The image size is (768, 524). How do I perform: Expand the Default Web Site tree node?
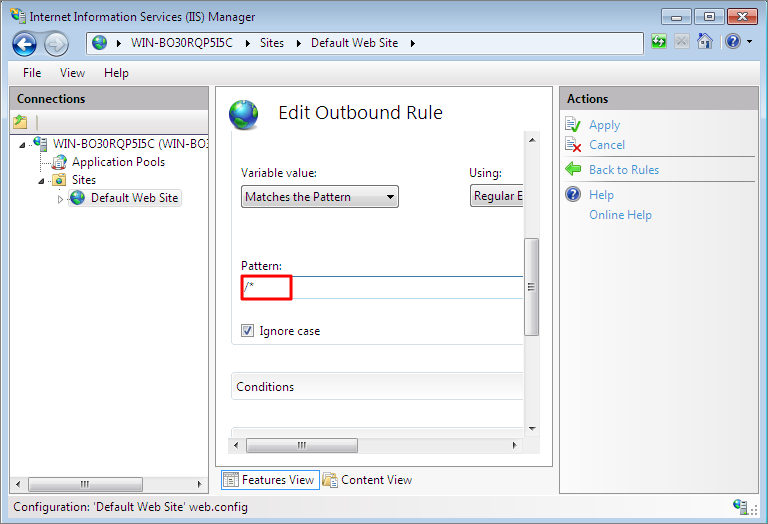(60, 199)
